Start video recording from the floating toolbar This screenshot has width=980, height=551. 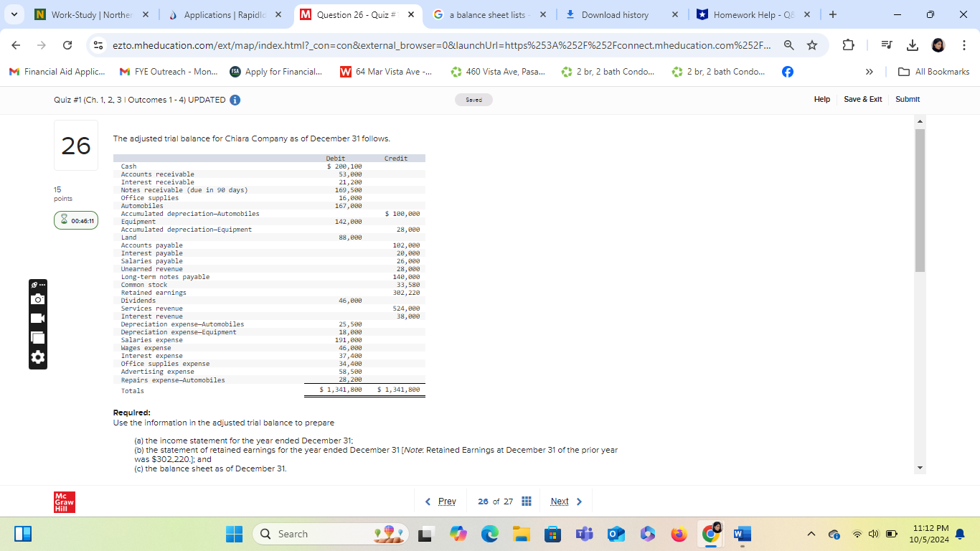[38, 318]
